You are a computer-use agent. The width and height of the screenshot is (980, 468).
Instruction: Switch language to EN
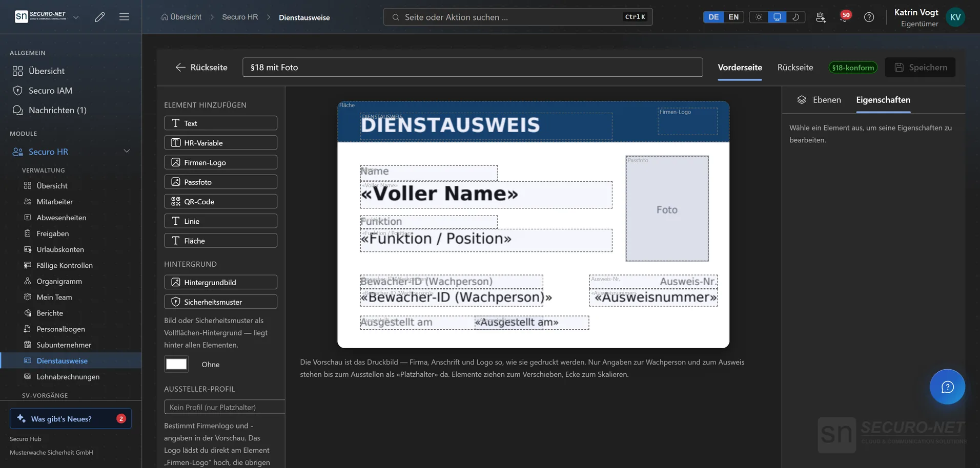coord(733,17)
